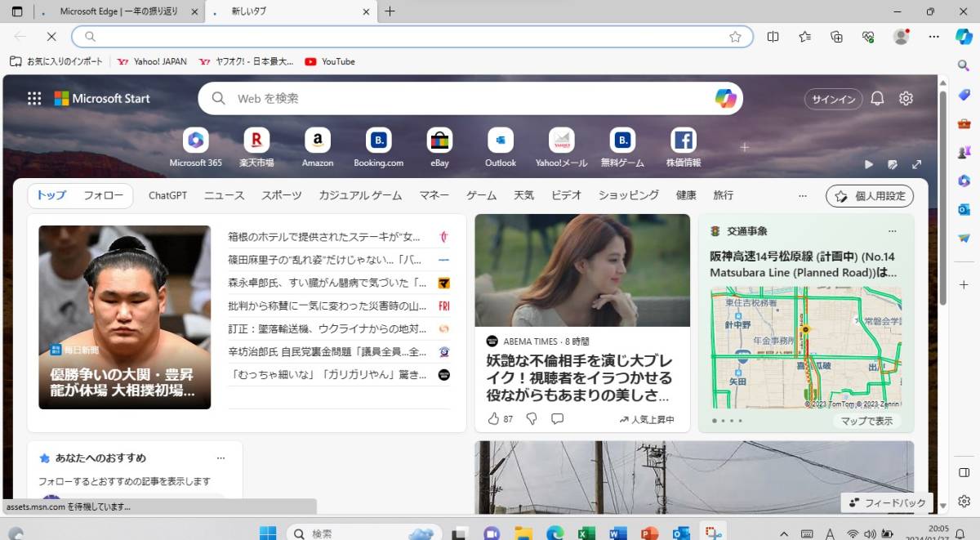Open YouTube from the favorites bar
Image resolution: width=980 pixels, height=540 pixels.
[329, 61]
